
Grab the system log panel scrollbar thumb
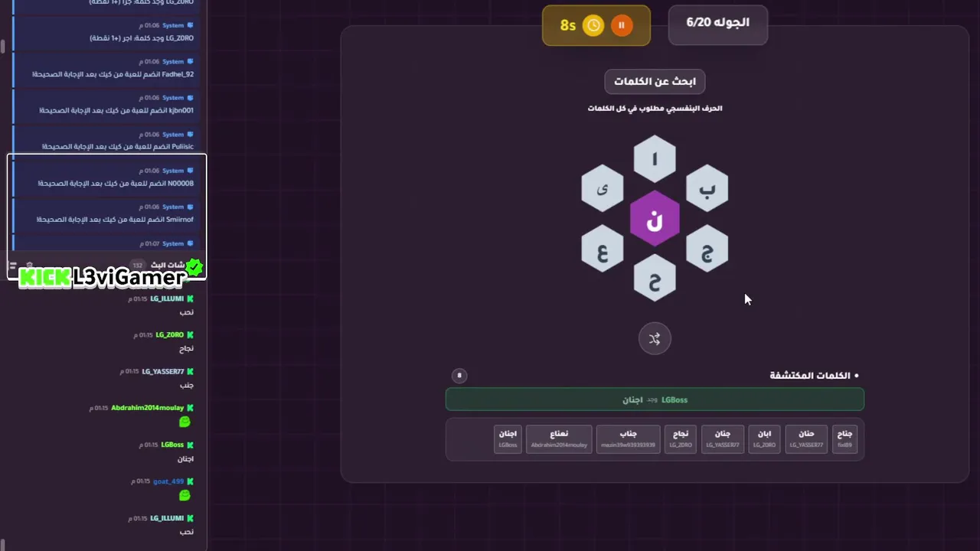click(2, 47)
